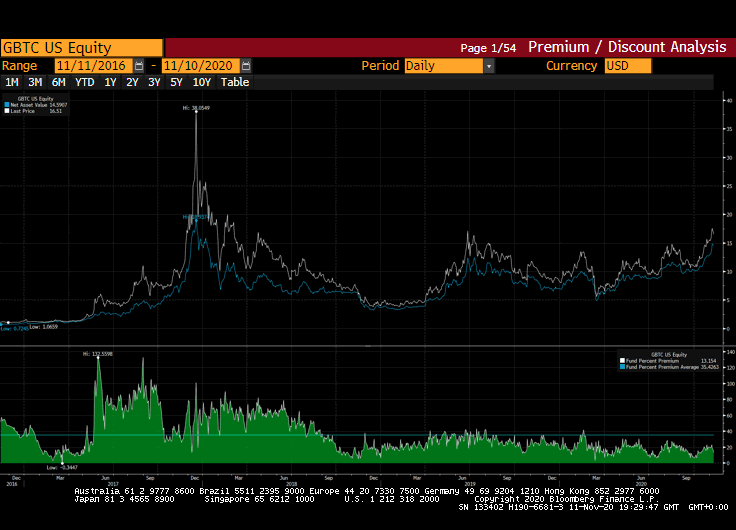Select the 1M range tab
Screen dimensions: 736x530
point(12,82)
